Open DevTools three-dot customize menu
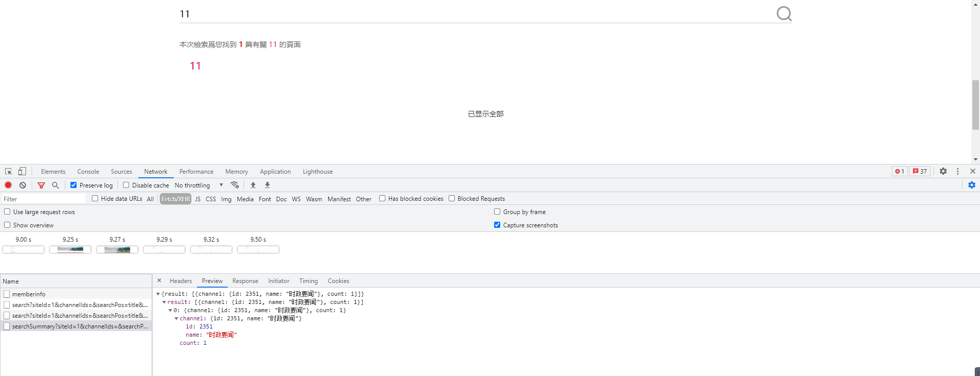Screen dimensions: 980x376 958,172
